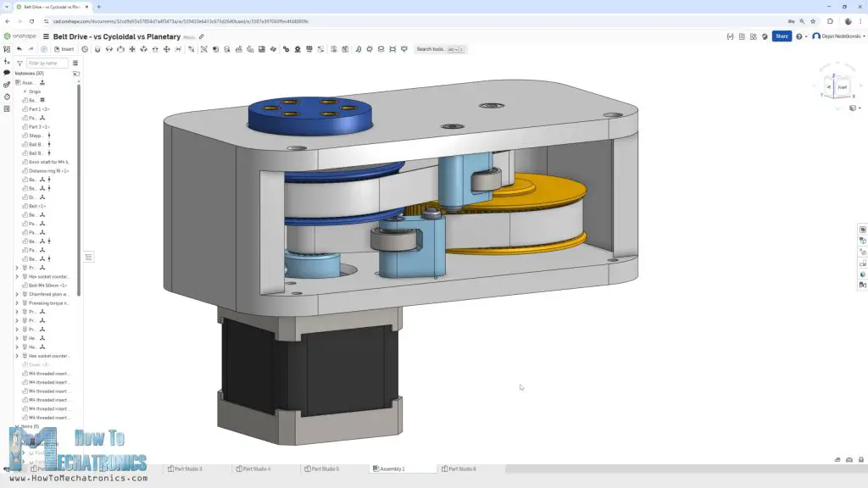Toggle the Front face on the view cube
868x488 pixels.
[x=843, y=87]
